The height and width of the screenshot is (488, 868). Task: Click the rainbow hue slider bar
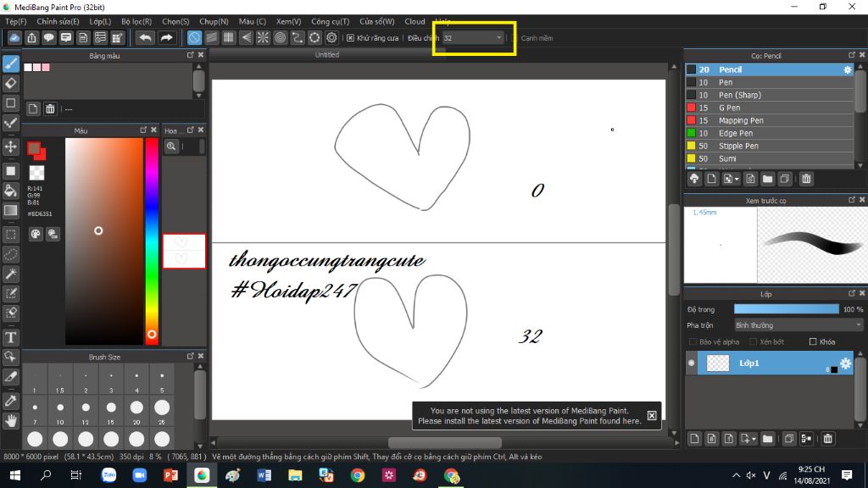click(152, 241)
